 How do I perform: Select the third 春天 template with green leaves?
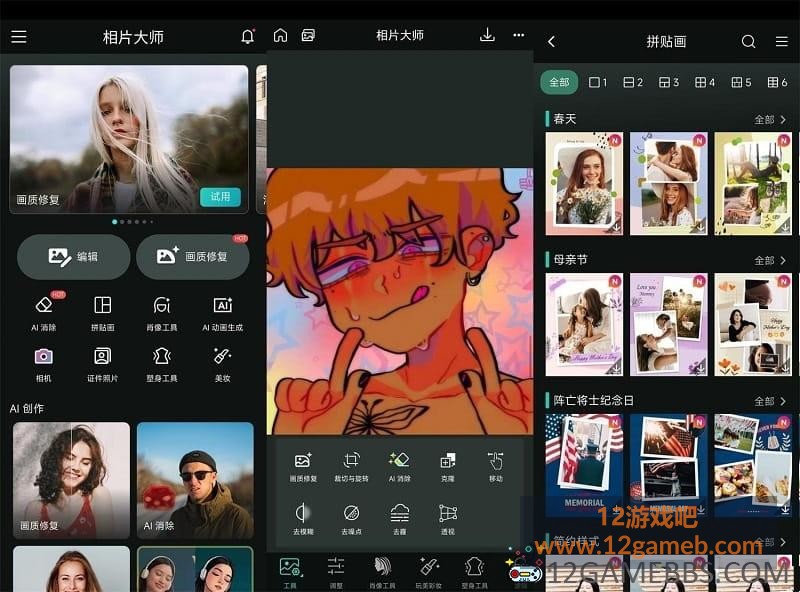[753, 184]
